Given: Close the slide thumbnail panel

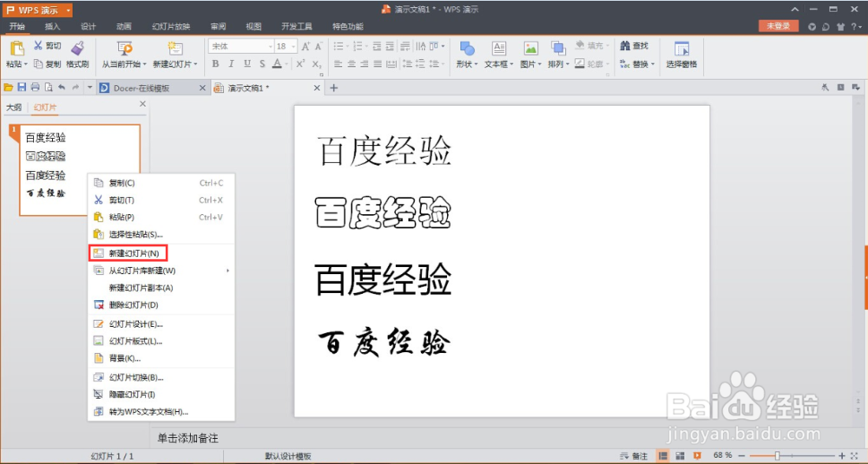Looking at the screenshot, I should click(143, 104).
